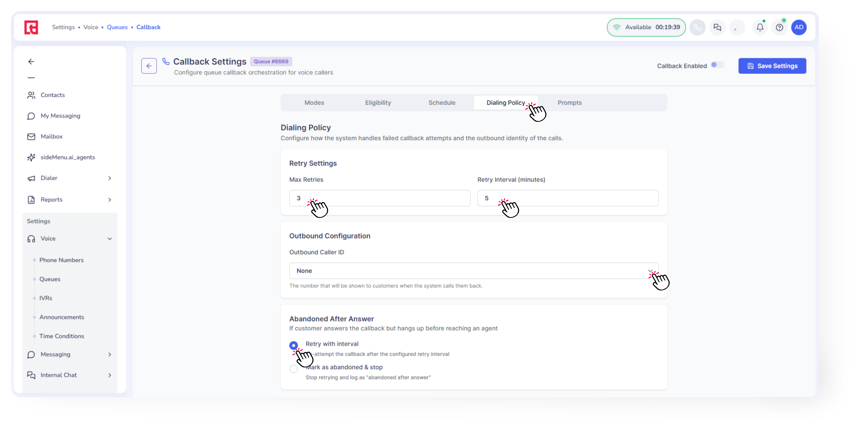The image size is (868, 421).
Task: Switch to the Eligibility tab
Action: click(x=378, y=102)
